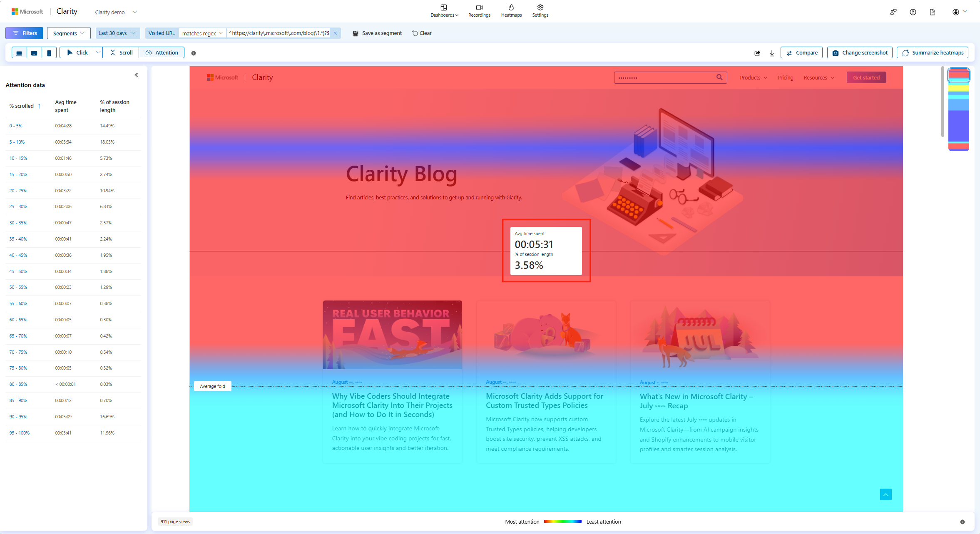
Task: Select the 90 - 95% scroll range row
Action: pyautogui.click(x=73, y=417)
